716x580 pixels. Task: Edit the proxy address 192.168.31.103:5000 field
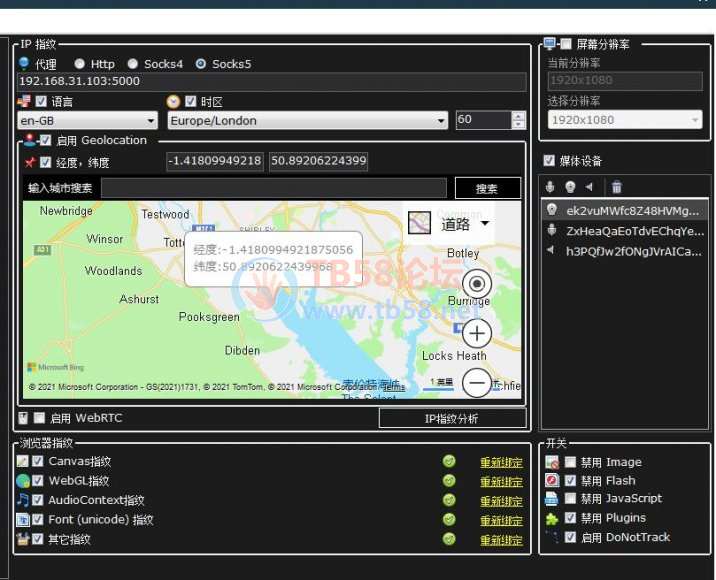coord(272,81)
